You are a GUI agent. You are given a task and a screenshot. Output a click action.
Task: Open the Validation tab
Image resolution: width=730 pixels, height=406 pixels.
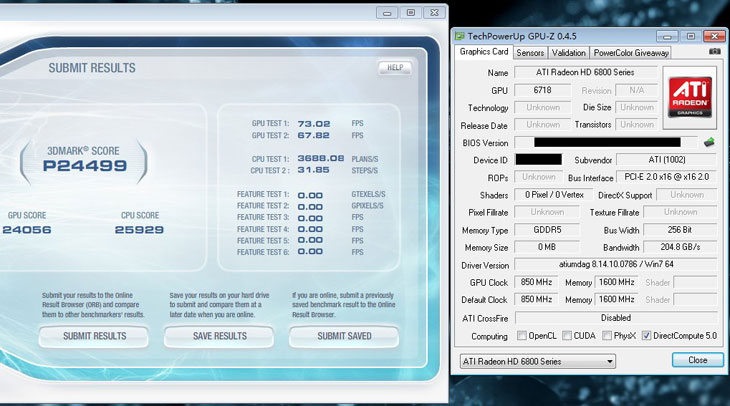(x=568, y=53)
